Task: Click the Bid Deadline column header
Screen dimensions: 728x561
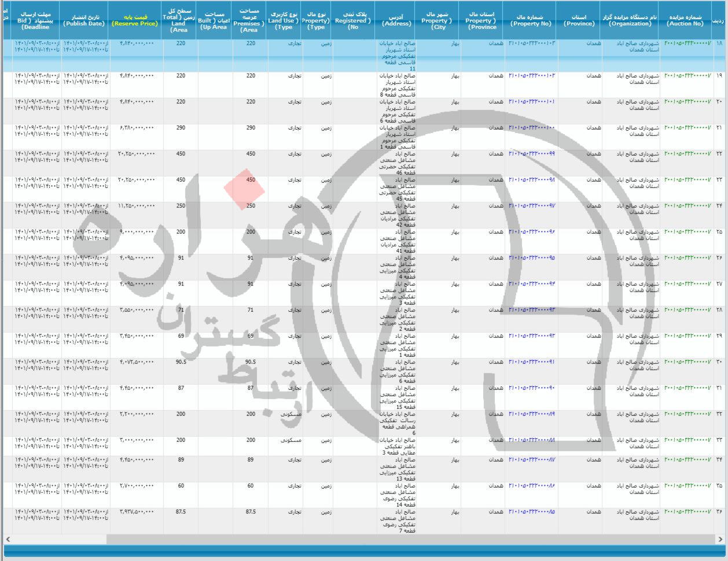Action: click(35, 21)
